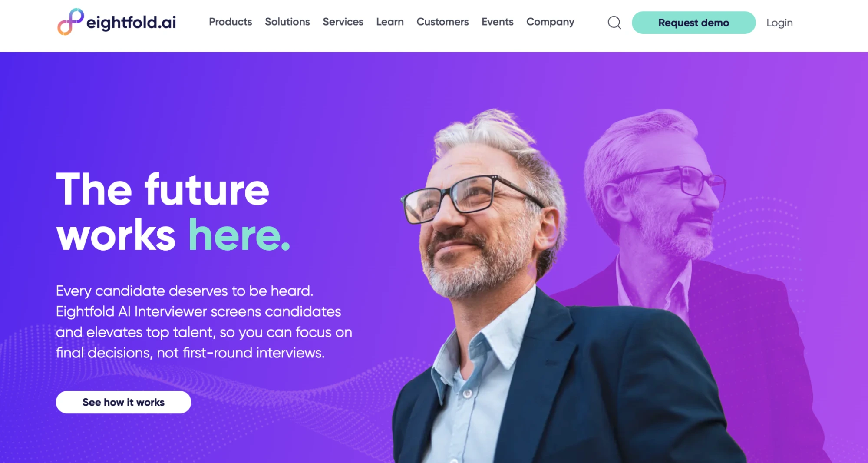Click the eightfold.ai infinity logo icon
This screenshot has height=463, width=868.
[70, 22]
